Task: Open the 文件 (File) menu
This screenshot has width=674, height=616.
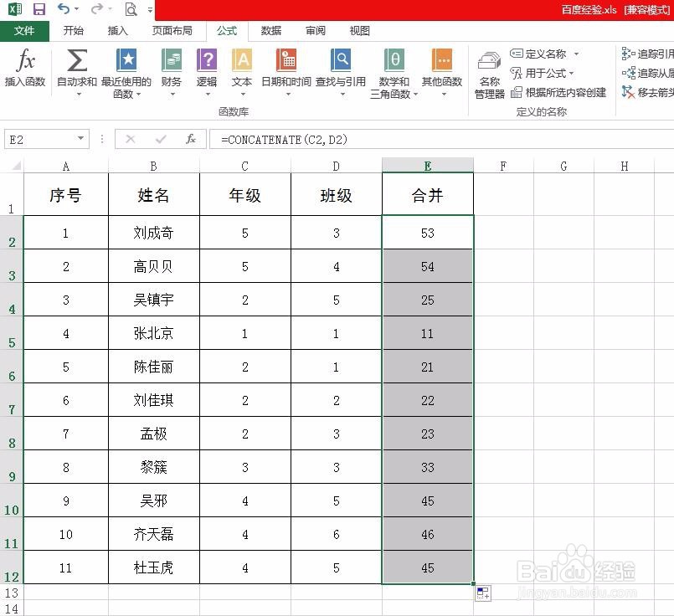Action: 25,31
